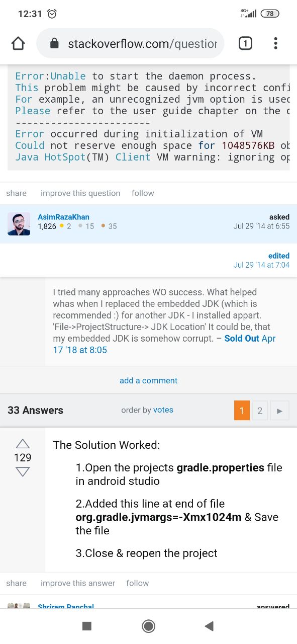Select page 1 of answers
This screenshot has height=644, width=297.
[242, 411]
